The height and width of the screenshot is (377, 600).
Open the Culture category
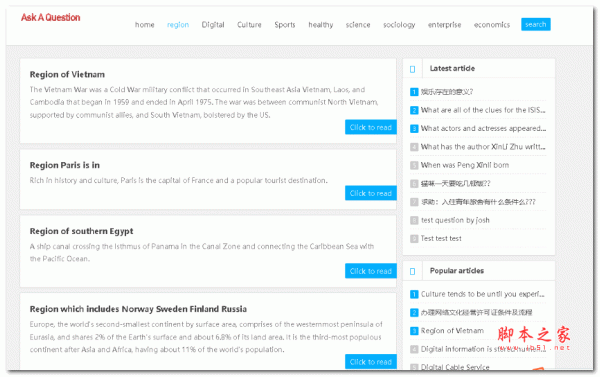pos(249,25)
